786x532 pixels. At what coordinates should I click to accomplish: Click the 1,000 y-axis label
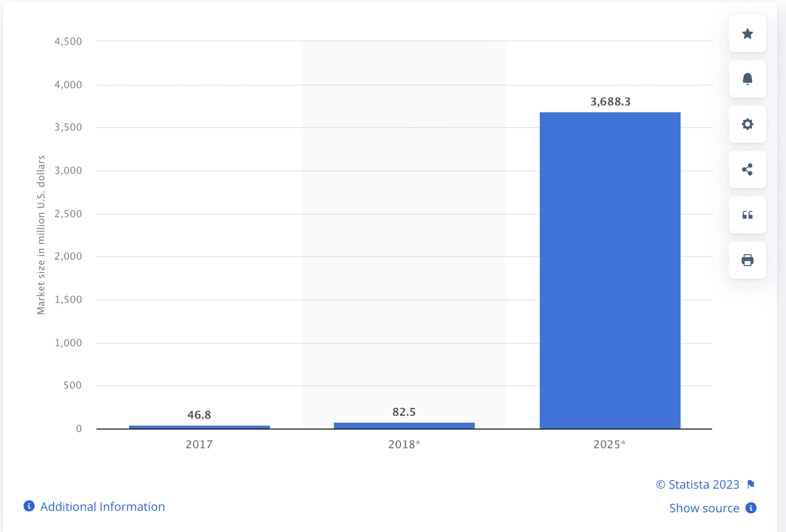(68, 343)
